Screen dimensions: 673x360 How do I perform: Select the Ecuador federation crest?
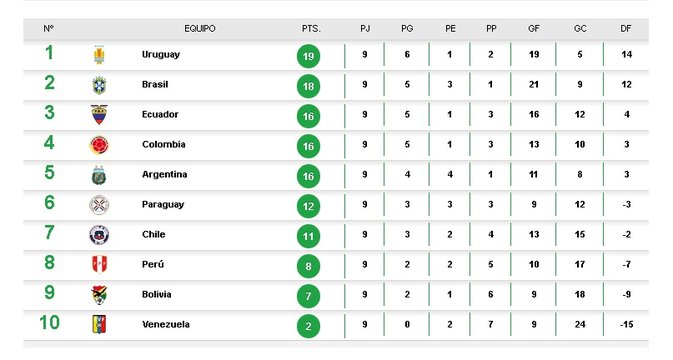point(99,115)
